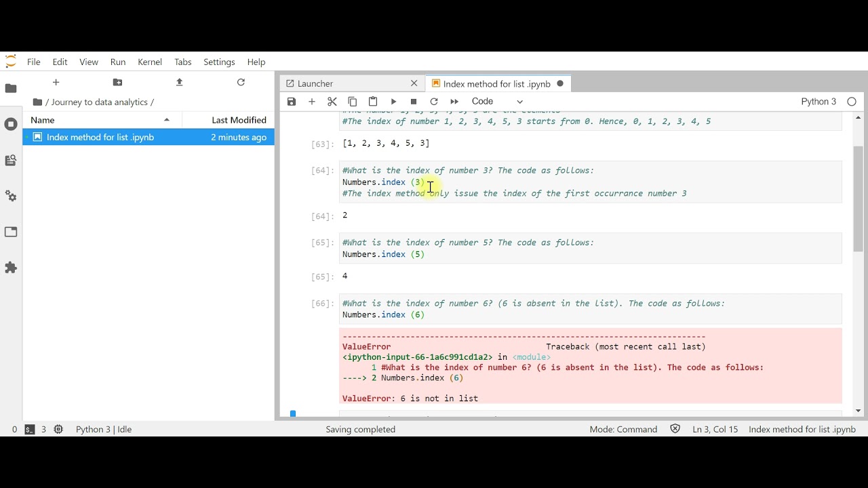
Task: Switch to Index method for list .ipynb tab
Action: pos(498,83)
